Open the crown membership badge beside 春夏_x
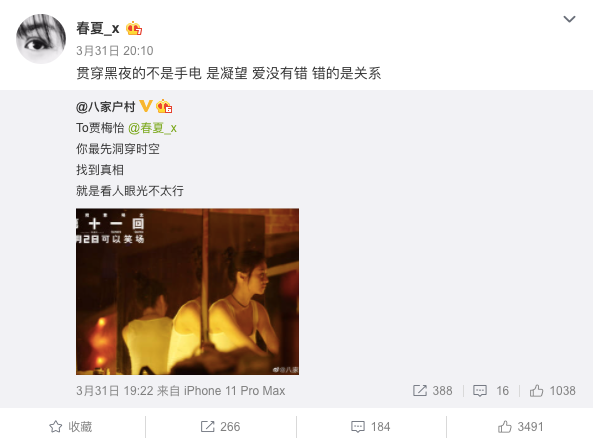The height and width of the screenshot is (444, 593). tap(134, 28)
